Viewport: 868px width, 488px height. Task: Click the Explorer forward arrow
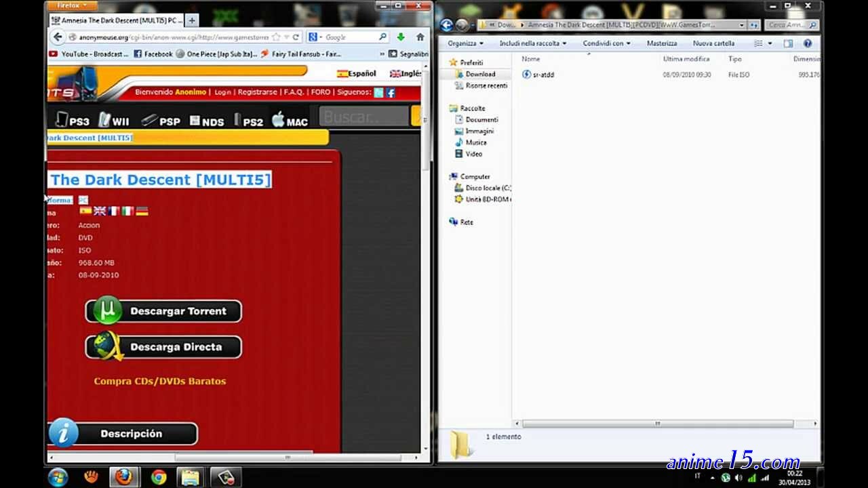click(x=462, y=25)
